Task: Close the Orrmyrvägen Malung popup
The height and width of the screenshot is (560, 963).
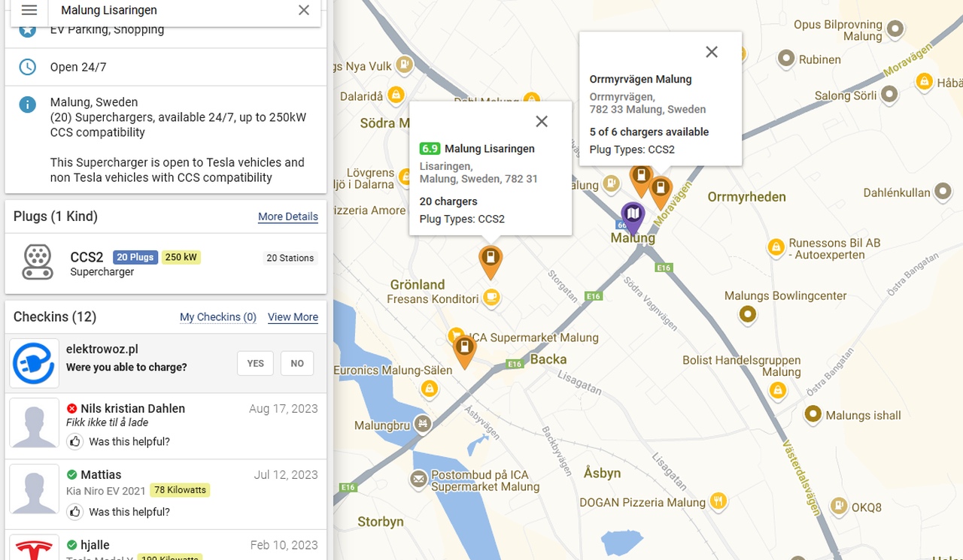Action: 712,52
